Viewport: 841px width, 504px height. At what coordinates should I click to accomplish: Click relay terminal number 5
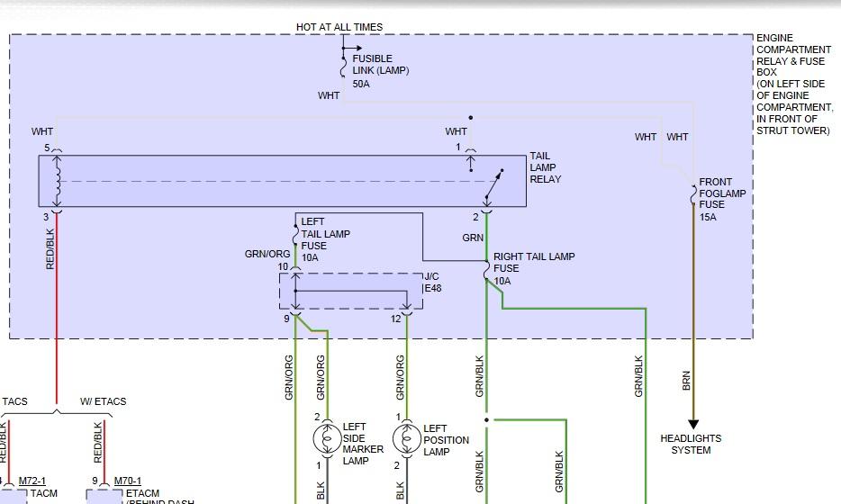coord(47,148)
